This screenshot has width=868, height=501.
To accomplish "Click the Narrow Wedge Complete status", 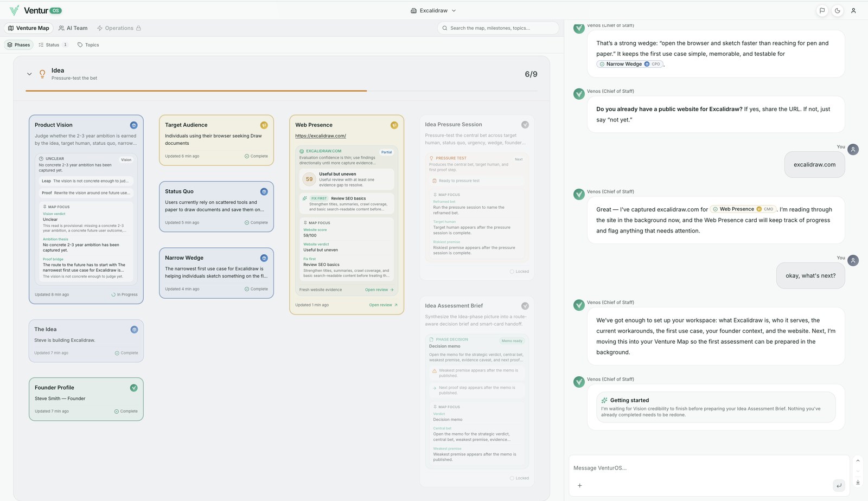I will [256, 289].
